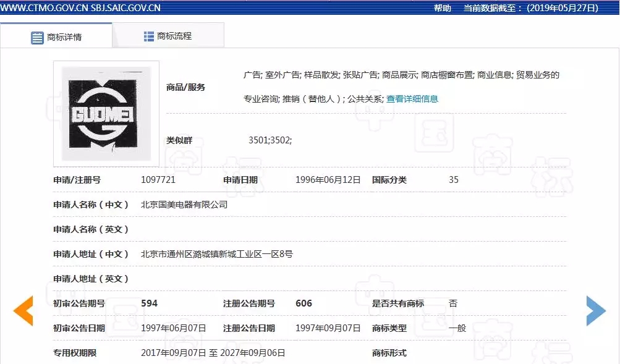Select exclusive right period 2017年09月07日 至 2027年09月06日
Image resolution: width=620 pixels, height=364 pixels.
pyautogui.click(x=213, y=353)
